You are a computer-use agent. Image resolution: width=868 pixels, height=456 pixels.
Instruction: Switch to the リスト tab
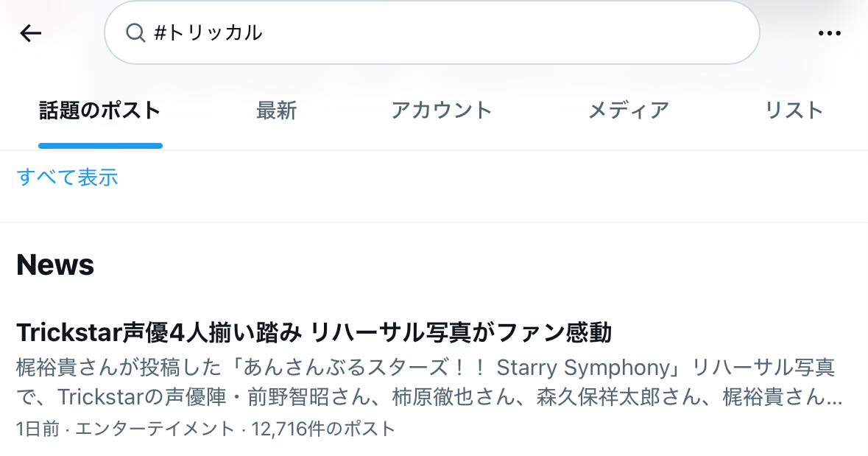(x=794, y=111)
